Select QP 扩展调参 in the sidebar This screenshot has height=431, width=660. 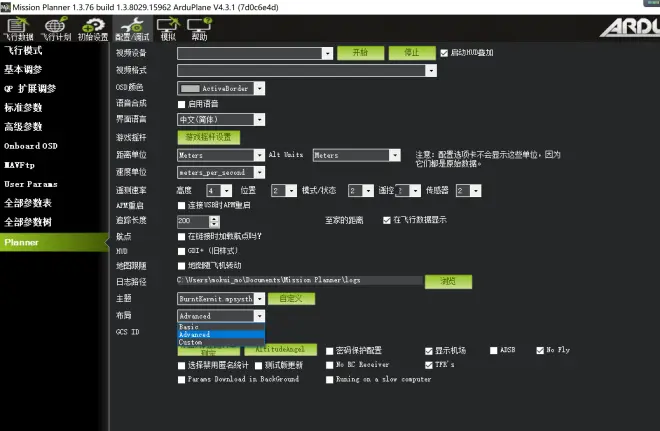30,88
